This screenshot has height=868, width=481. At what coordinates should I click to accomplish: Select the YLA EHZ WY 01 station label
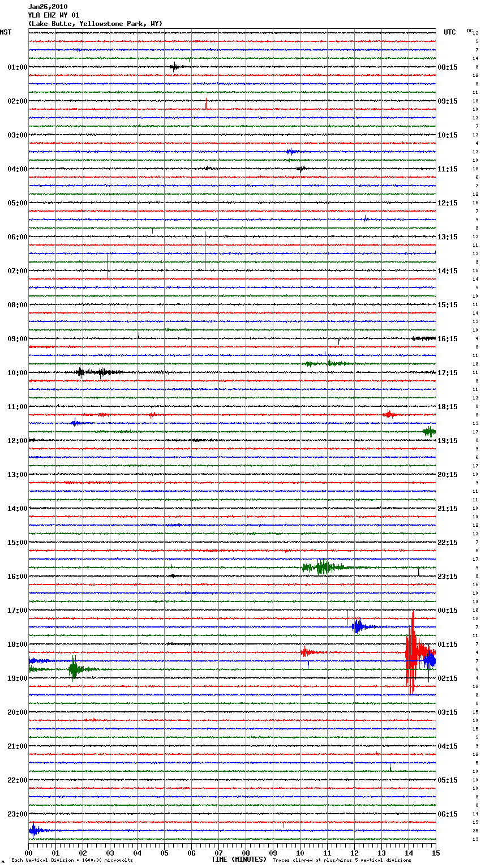pos(54,15)
